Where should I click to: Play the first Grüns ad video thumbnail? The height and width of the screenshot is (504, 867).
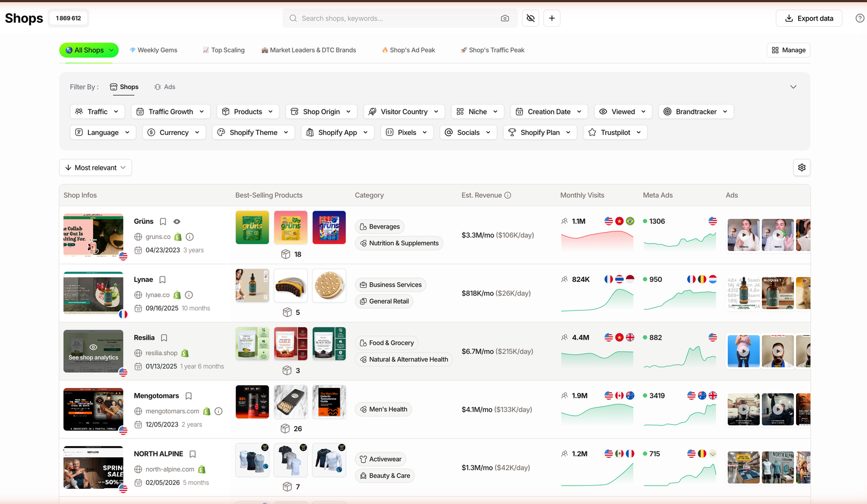click(x=743, y=235)
